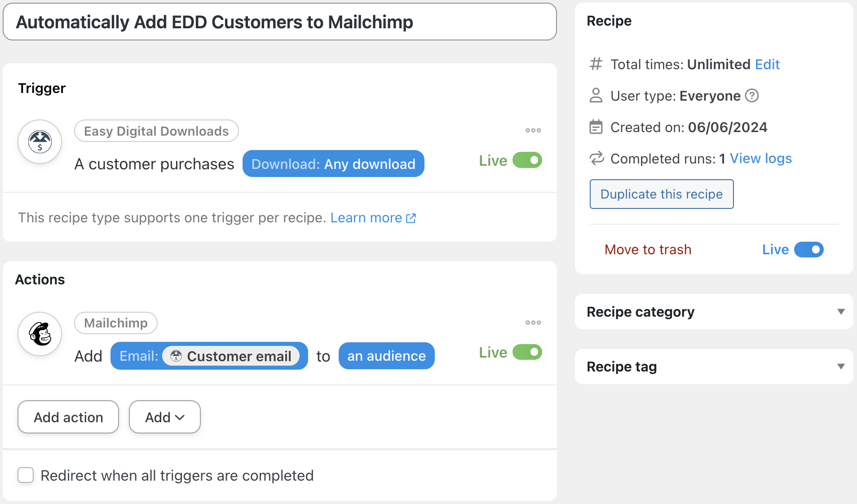Click the Mailchimp monkey logo icon
This screenshot has width=857, height=504.
click(40, 334)
